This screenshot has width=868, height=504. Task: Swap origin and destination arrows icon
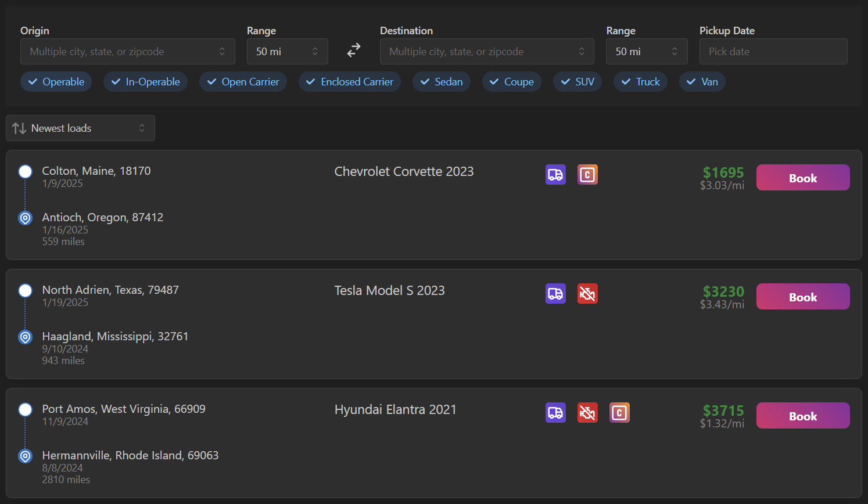tap(354, 51)
